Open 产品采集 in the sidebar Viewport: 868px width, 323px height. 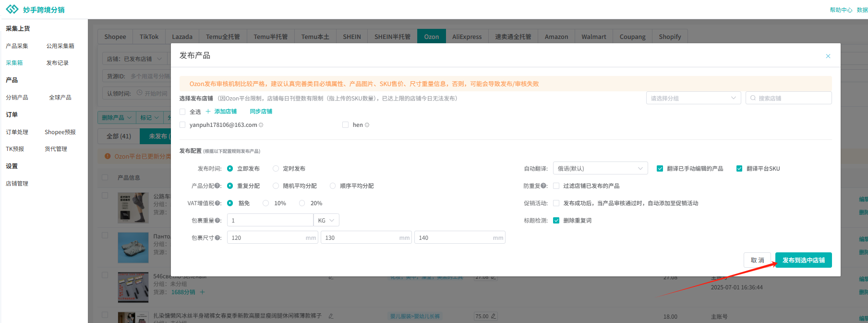pyautogui.click(x=17, y=46)
